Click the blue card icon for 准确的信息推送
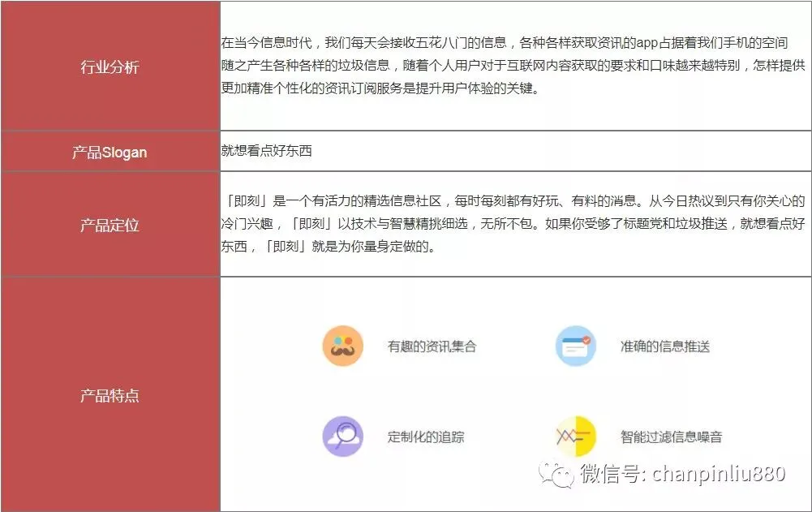812x512 pixels. pos(576,346)
